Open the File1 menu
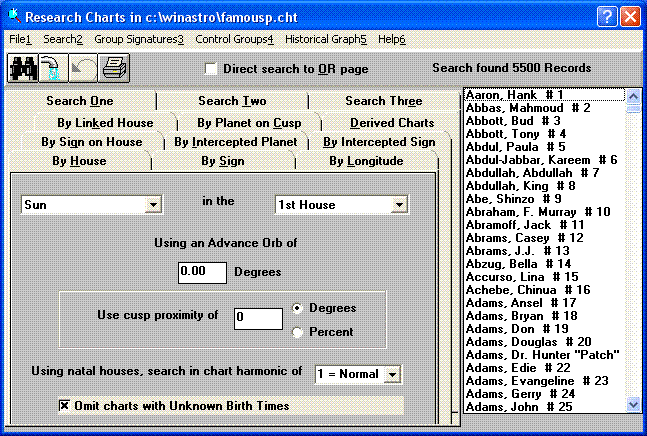The width and height of the screenshot is (647, 436). (20, 39)
